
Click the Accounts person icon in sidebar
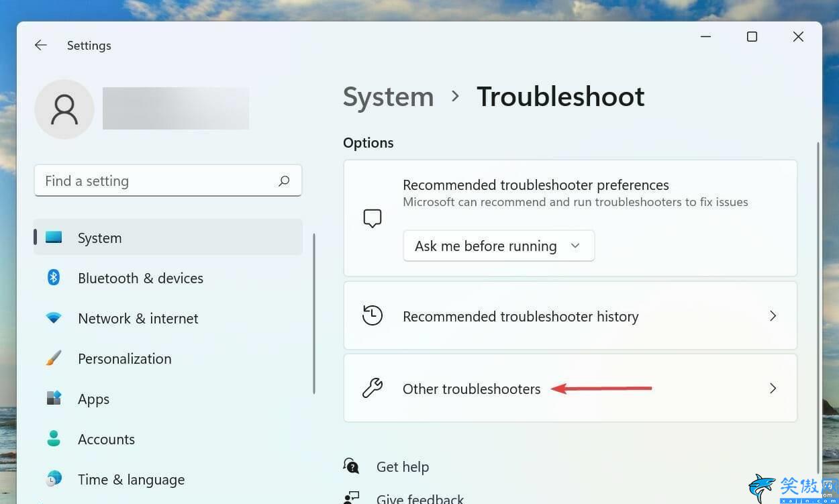click(x=54, y=439)
